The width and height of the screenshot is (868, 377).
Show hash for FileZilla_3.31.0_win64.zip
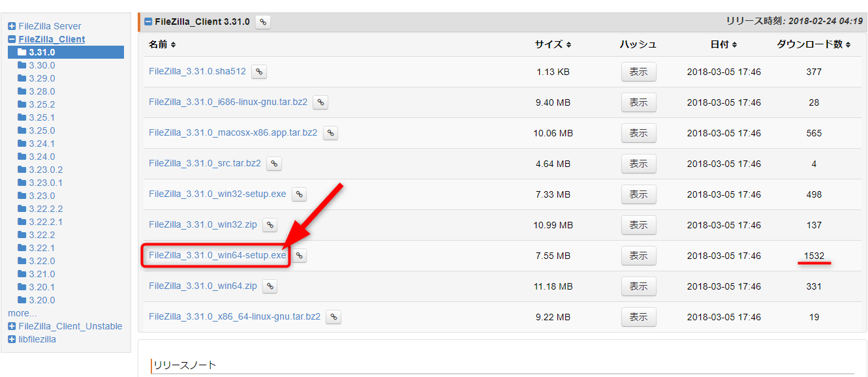(x=638, y=286)
